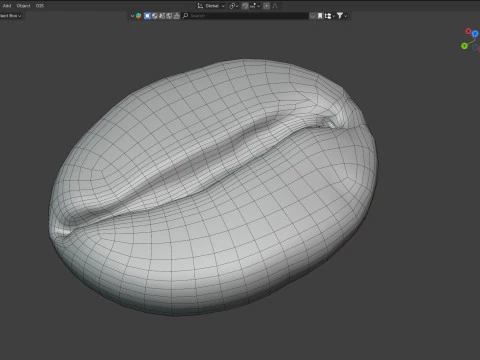Click the green Y axis gizmo handle
Screen dimensions: 480x360
click(464, 46)
